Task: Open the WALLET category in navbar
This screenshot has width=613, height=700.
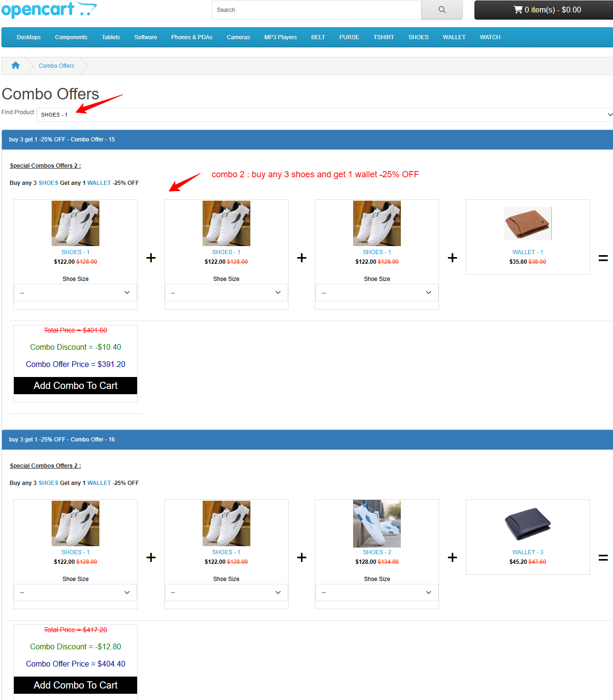Action: [454, 37]
